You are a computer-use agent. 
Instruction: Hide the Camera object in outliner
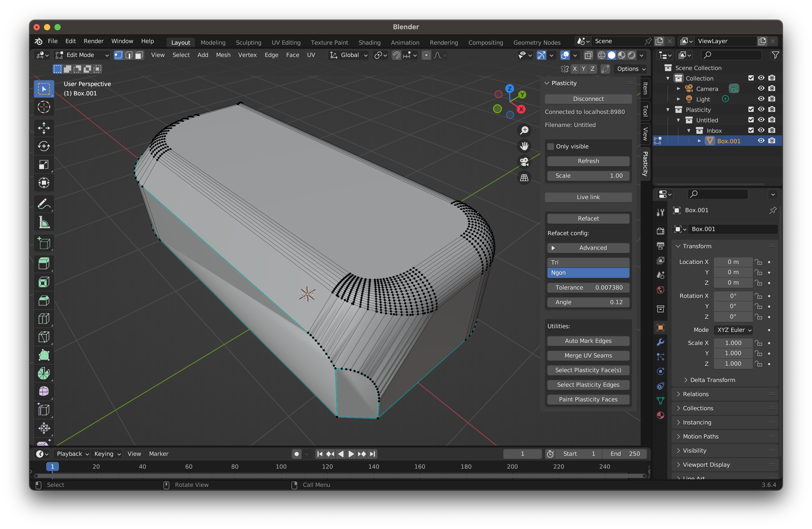pyautogui.click(x=761, y=89)
